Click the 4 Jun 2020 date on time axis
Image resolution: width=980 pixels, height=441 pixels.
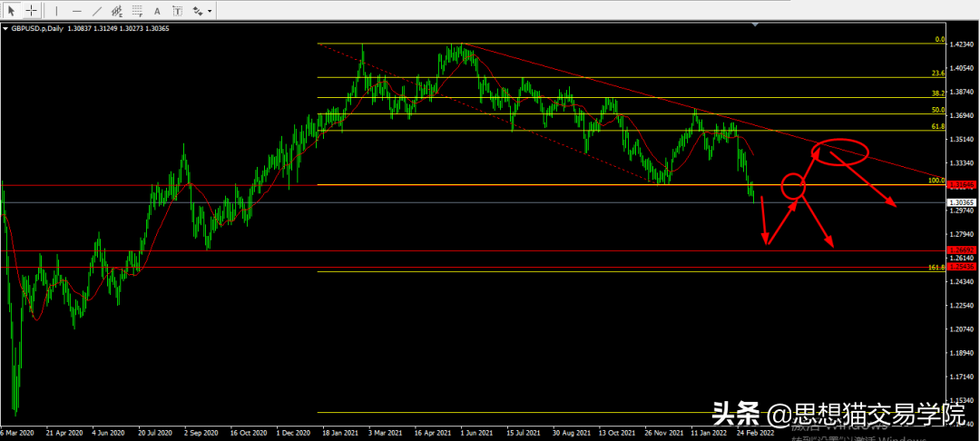click(109, 432)
